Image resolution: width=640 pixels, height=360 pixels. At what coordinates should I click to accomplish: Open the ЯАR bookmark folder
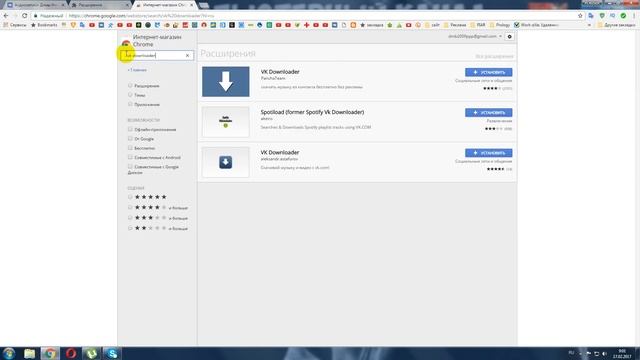[478, 25]
